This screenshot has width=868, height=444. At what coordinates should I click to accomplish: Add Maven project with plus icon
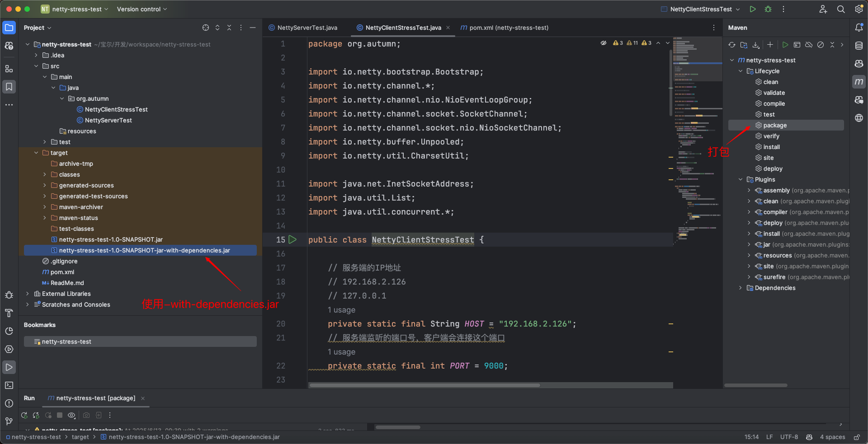pyautogui.click(x=770, y=45)
